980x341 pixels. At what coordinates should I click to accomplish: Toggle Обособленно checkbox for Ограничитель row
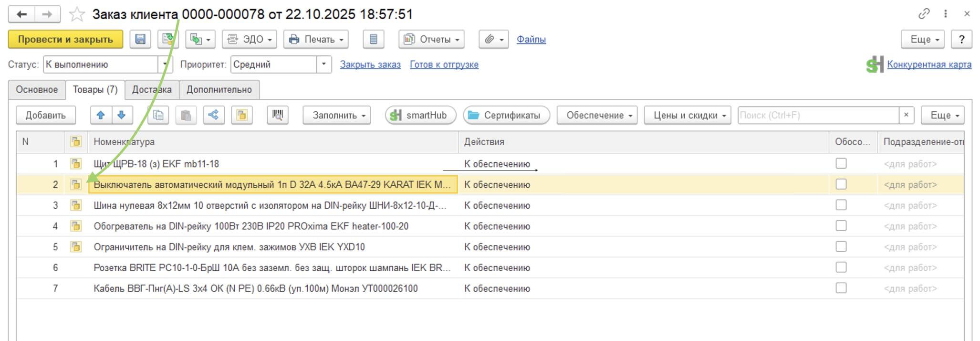tap(841, 246)
